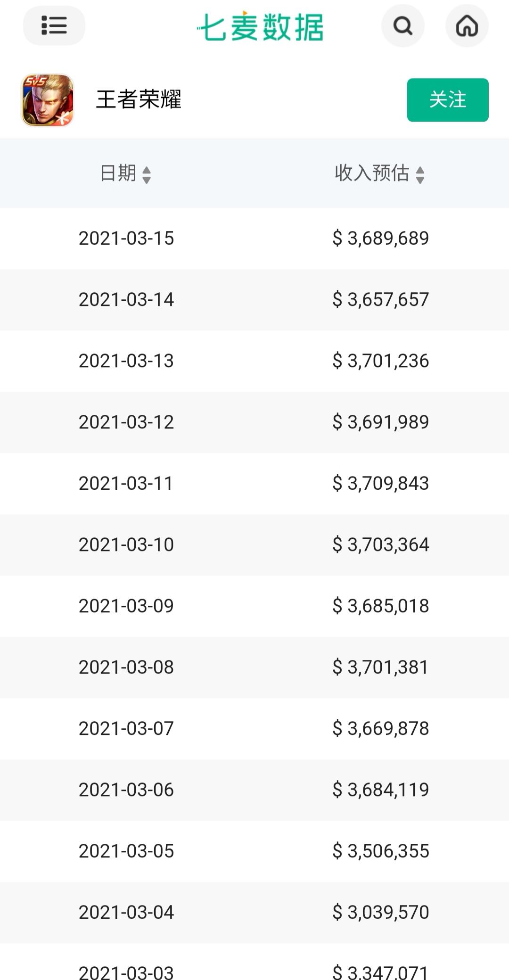Select the 2021-03-13 date row

pyautogui.click(x=126, y=361)
